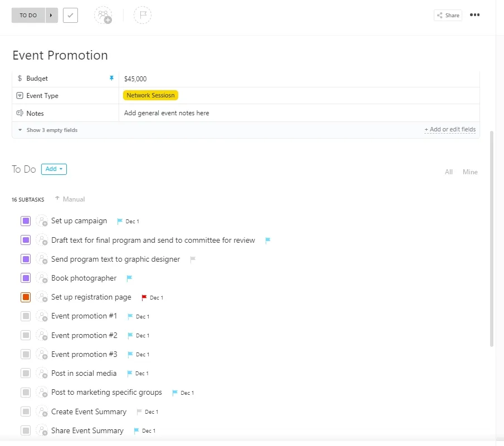Click Dec 1 date on Event promotion #1
The width and height of the screenshot is (504, 446).
(x=143, y=316)
